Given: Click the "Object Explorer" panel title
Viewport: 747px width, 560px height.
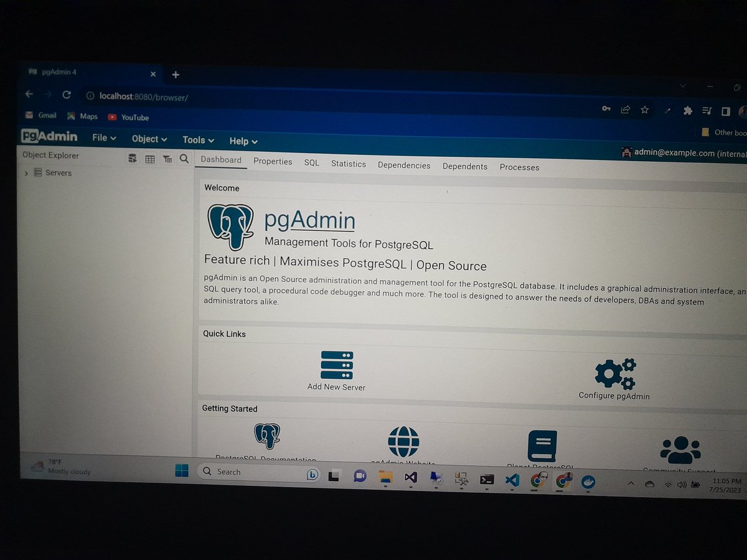Looking at the screenshot, I should point(50,155).
